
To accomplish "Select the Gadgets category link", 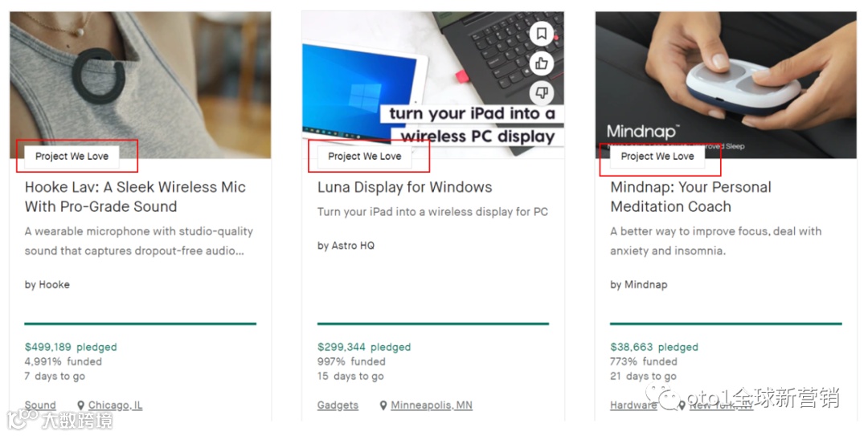I will click(x=338, y=405).
